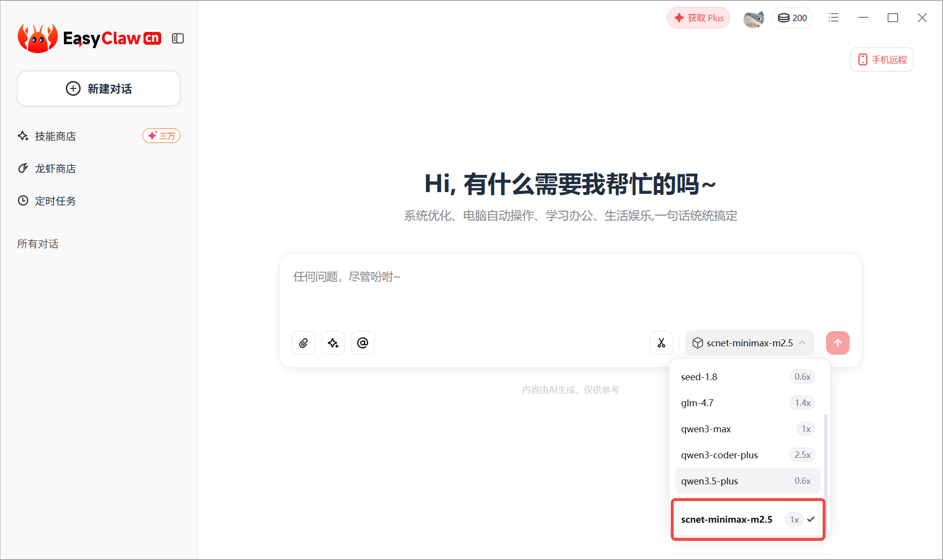
Task: Select the seed-1.8 model option
Action: (699, 377)
